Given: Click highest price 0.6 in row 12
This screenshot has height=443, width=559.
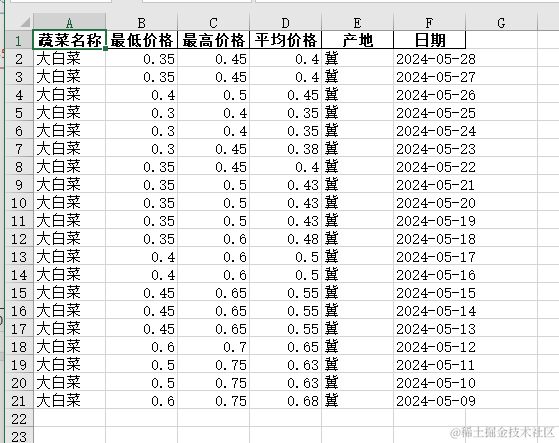Looking at the screenshot, I should coord(214,238).
